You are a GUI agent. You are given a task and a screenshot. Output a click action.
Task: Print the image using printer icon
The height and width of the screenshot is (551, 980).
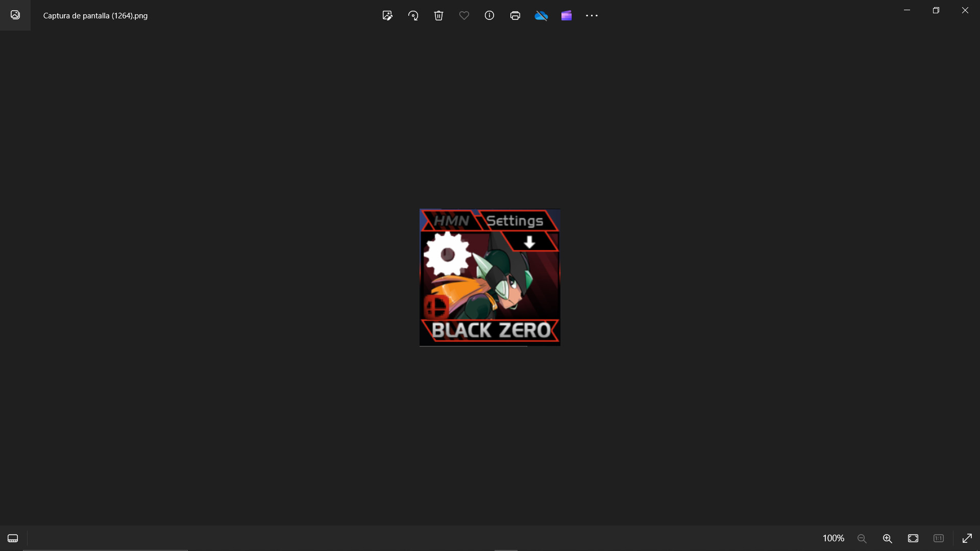pos(515,16)
